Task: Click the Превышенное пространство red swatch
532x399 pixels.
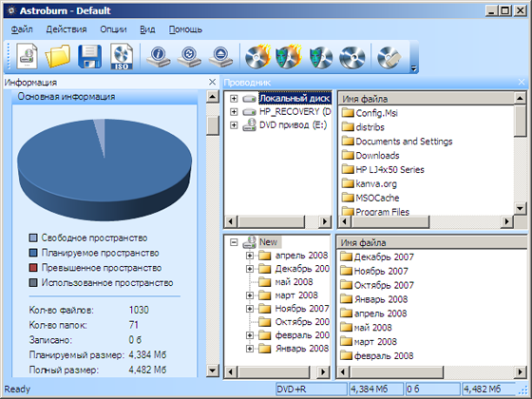Action: (x=33, y=268)
